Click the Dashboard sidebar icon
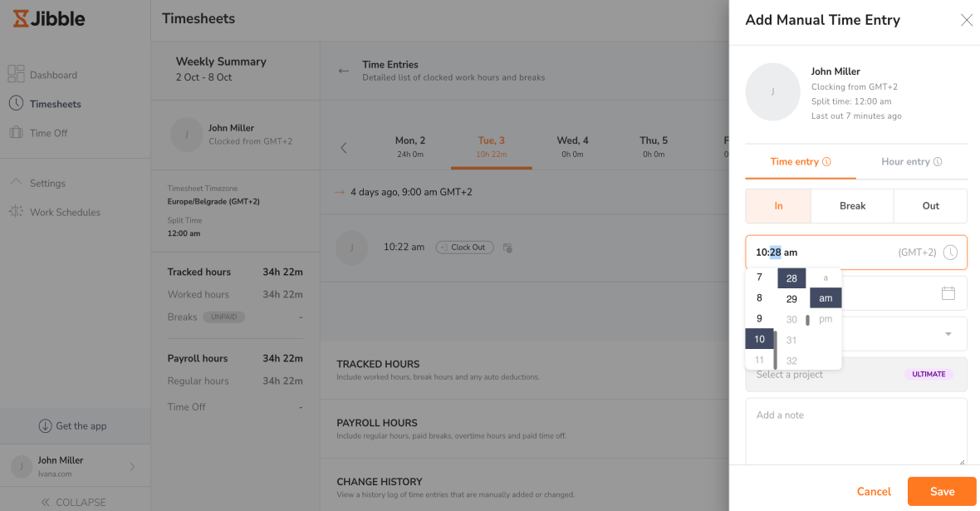Viewport: 980px width, 511px height. [x=16, y=75]
